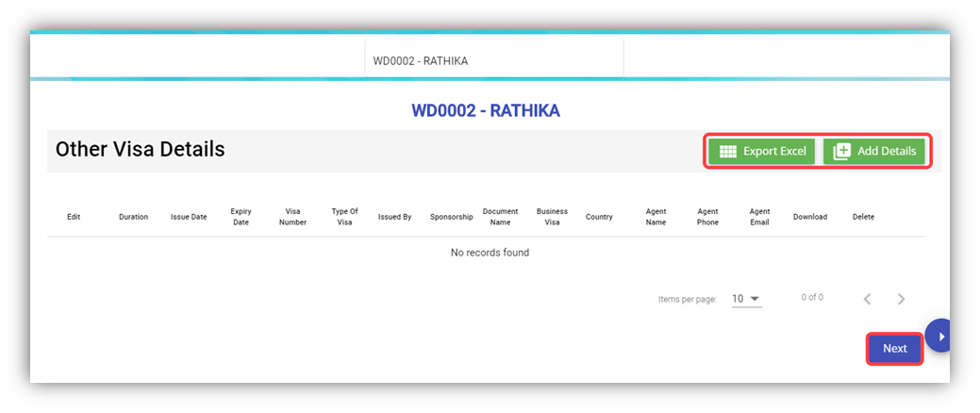
Task: Click the Export Excel spreadsheet icon
Action: pyautogui.click(x=727, y=152)
